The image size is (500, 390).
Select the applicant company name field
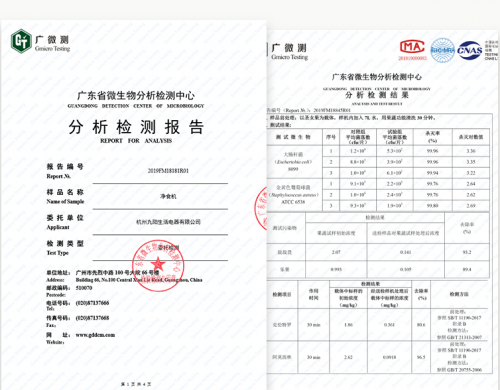[168, 222]
